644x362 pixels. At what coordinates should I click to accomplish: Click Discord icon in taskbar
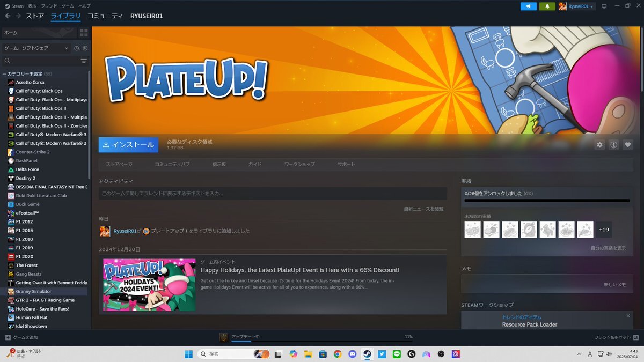pos(352,354)
